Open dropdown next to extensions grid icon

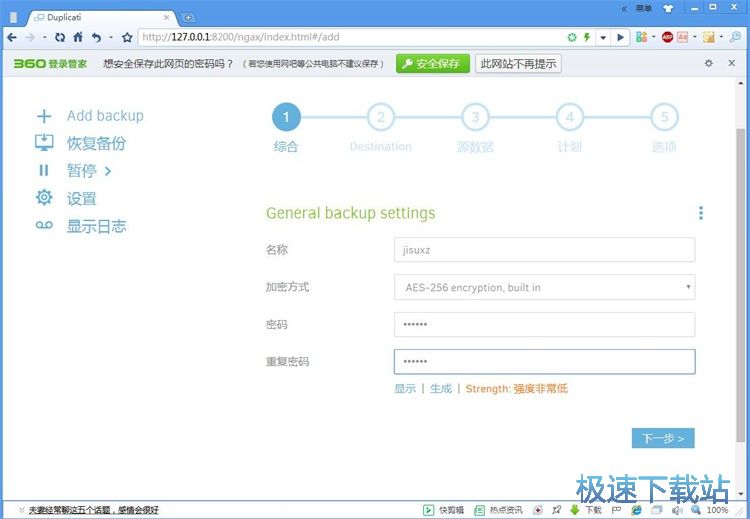pyautogui.click(x=653, y=37)
